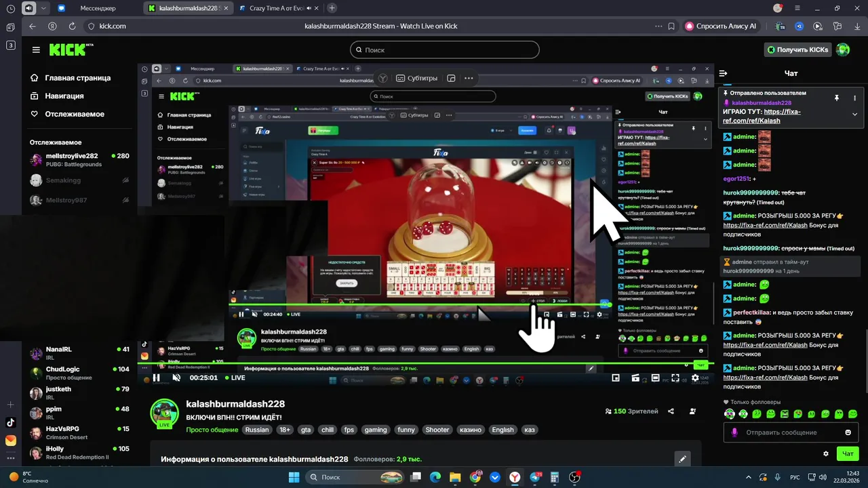
Task: Open ChudLogic channel in sidebar
Action: (79, 373)
